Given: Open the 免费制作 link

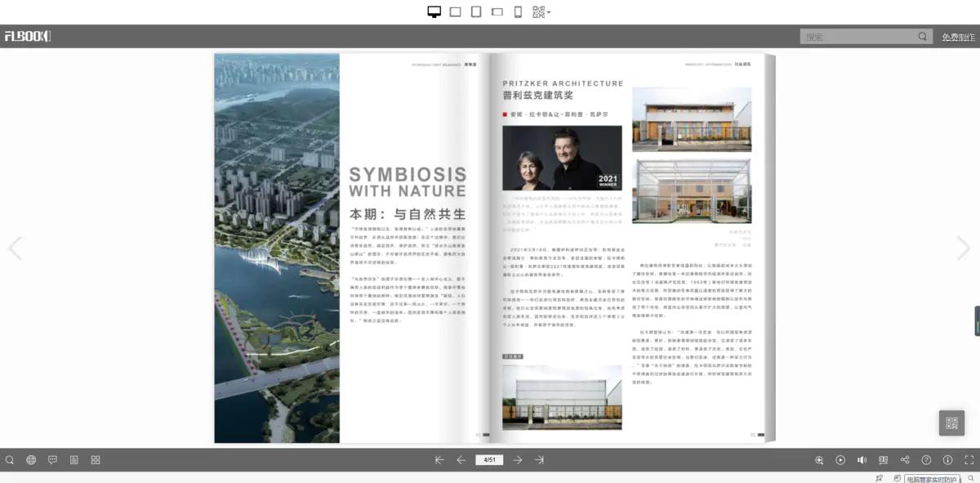Looking at the screenshot, I should tap(958, 37).
